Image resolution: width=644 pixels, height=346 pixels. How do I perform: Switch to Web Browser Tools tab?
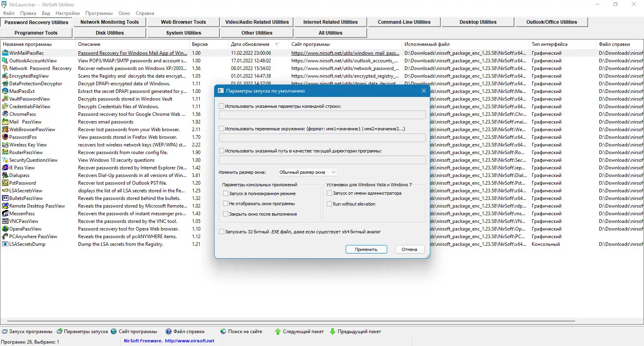point(184,22)
